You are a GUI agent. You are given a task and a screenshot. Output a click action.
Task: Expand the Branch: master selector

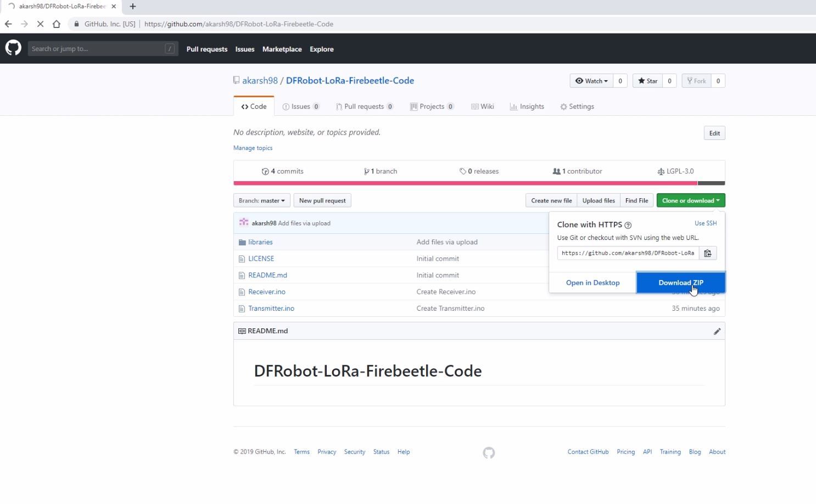pyautogui.click(x=261, y=200)
